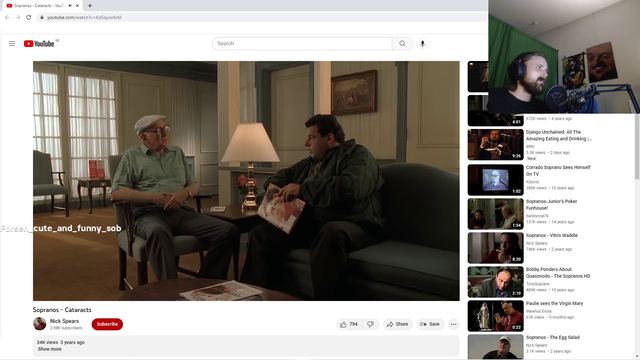Click the page vertical scrollbar

click(x=637, y=147)
